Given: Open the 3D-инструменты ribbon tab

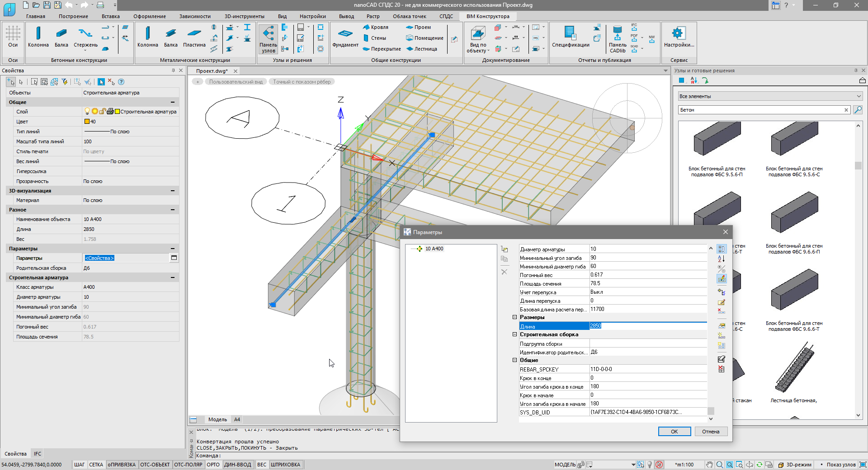Looking at the screenshot, I should [245, 16].
